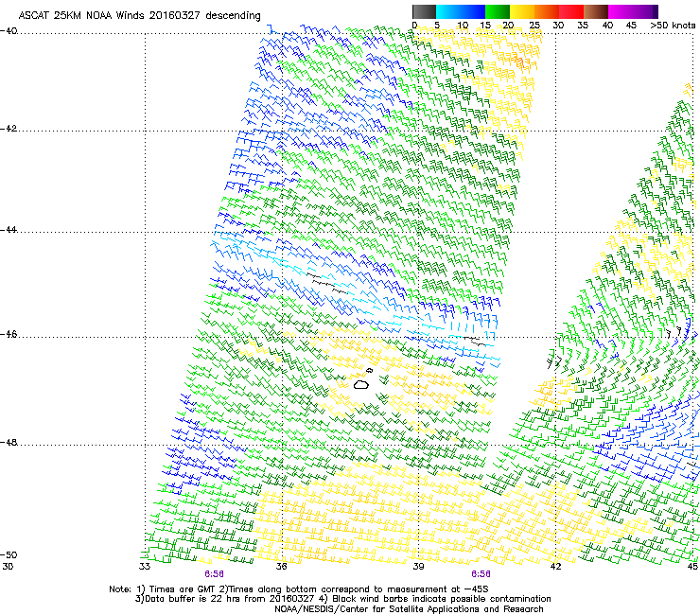The image size is (700, 615).
Task: Click the legend label '35'
Action: (x=583, y=26)
